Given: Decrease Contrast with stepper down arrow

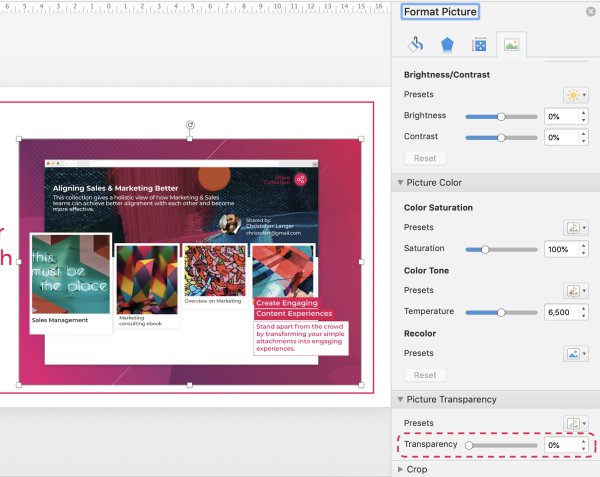Looking at the screenshot, I should click(583, 142).
